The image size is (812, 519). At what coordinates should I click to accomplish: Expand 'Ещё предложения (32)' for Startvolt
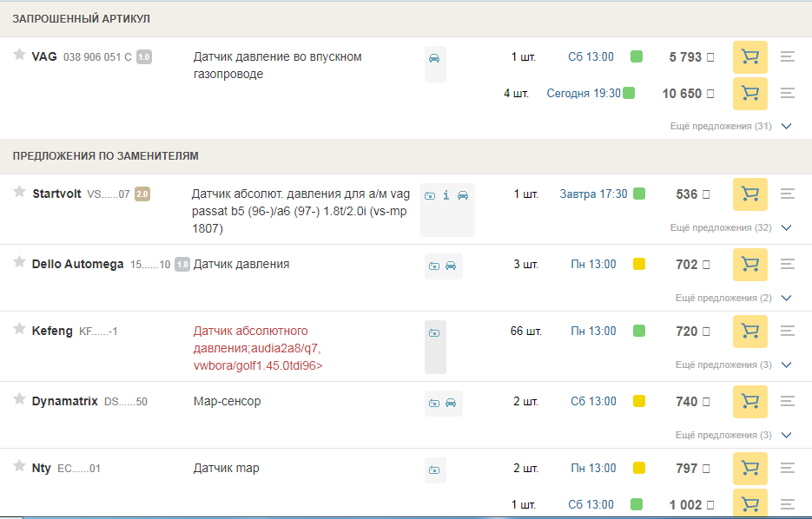pos(731,227)
